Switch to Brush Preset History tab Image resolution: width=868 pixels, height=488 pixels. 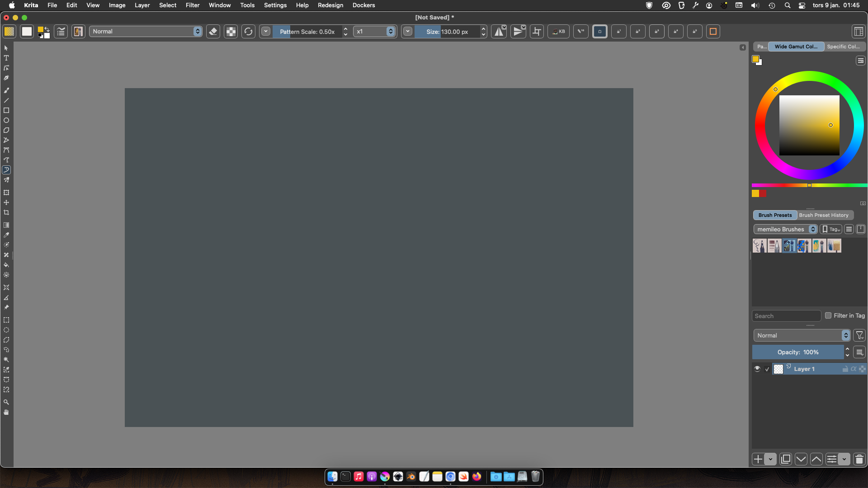(x=823, y=215)
